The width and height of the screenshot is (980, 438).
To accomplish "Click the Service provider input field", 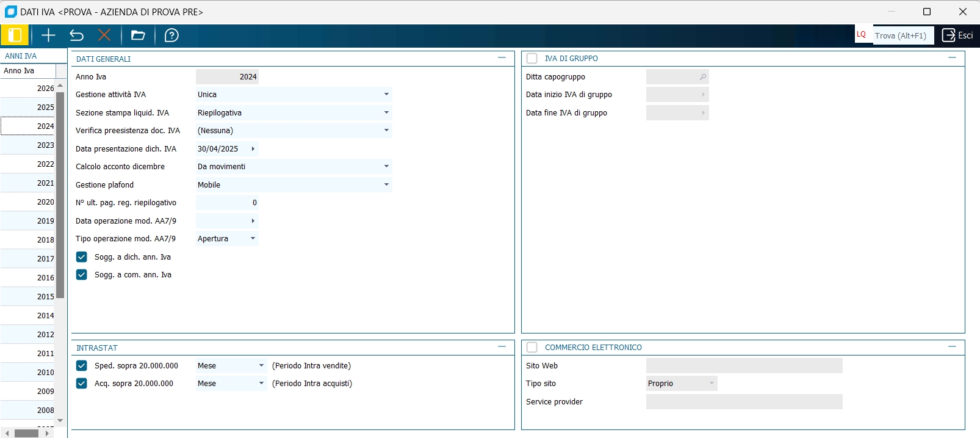I will pos(744,402).
